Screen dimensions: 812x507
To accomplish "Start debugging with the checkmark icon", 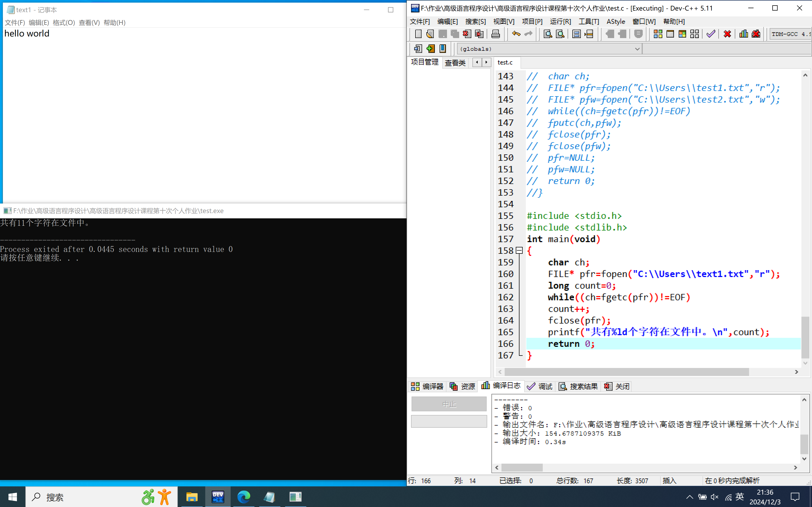I will tap(711, 34).
